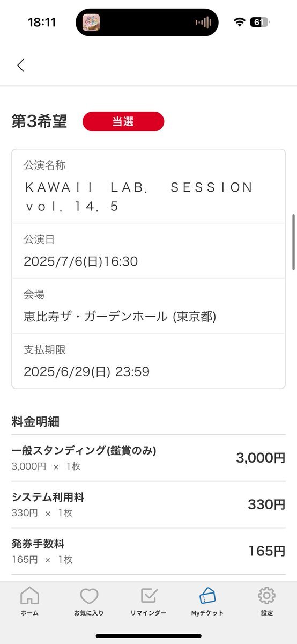
Task: Tap the システム利用料 330円 line item
Action: [148, 504]
